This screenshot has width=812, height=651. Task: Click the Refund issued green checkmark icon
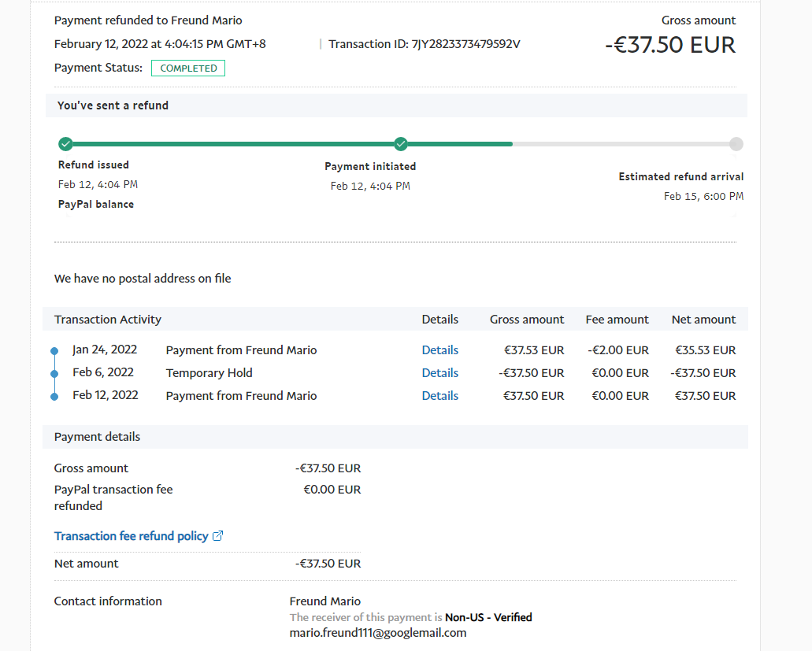(x=65, y=144)
